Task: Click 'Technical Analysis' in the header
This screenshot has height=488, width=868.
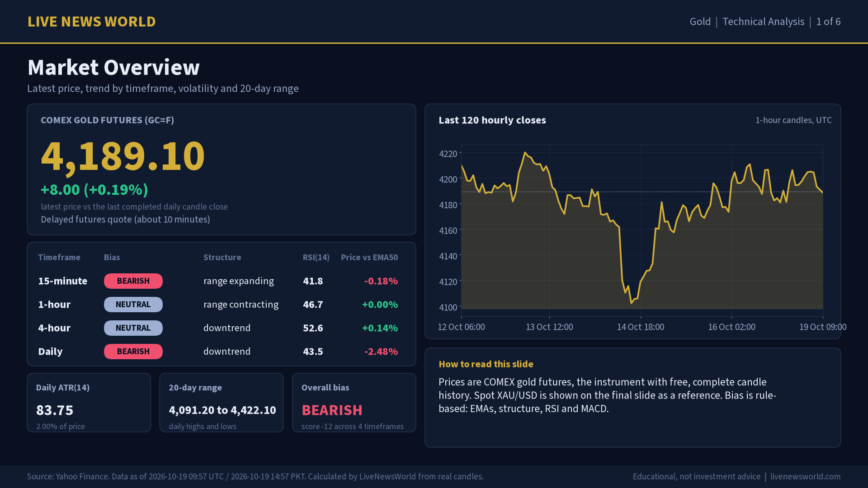Action: click(763, 22)
